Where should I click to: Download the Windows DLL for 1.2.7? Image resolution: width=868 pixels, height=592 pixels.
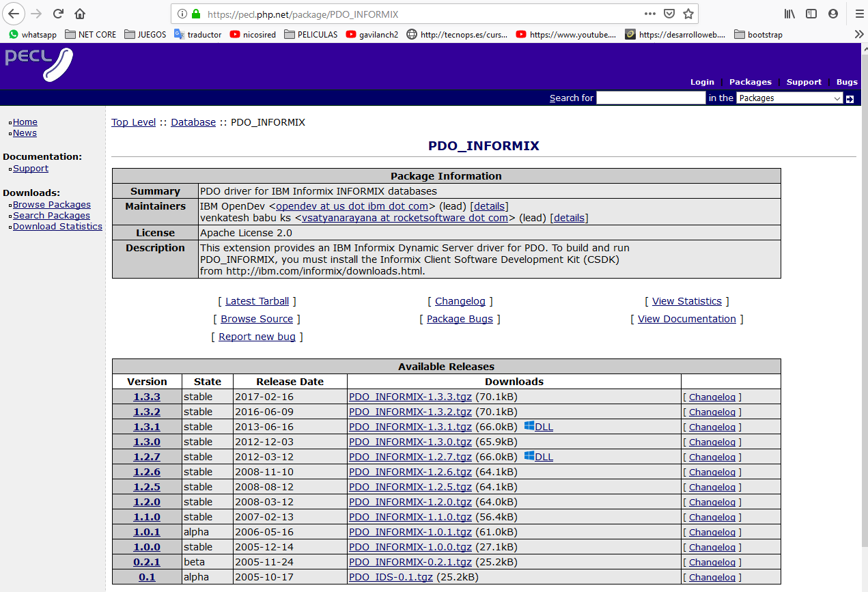click(539, 457)
